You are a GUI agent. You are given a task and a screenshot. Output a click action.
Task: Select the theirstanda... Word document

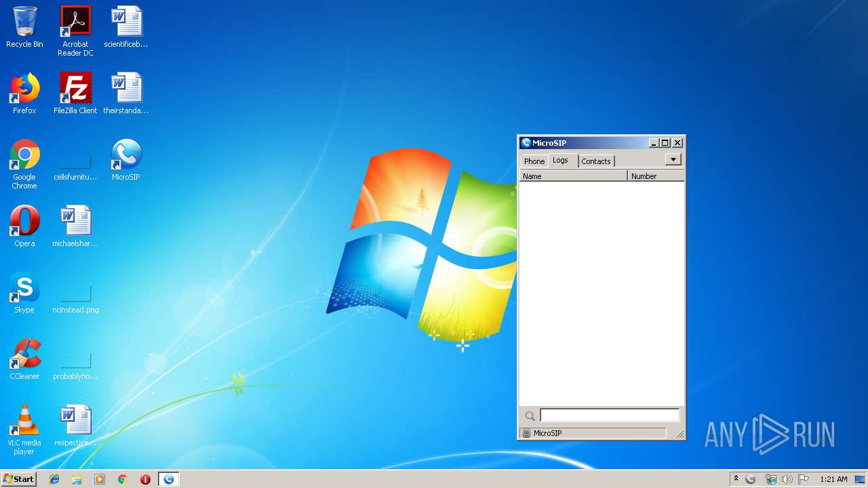tap(126, 94)
